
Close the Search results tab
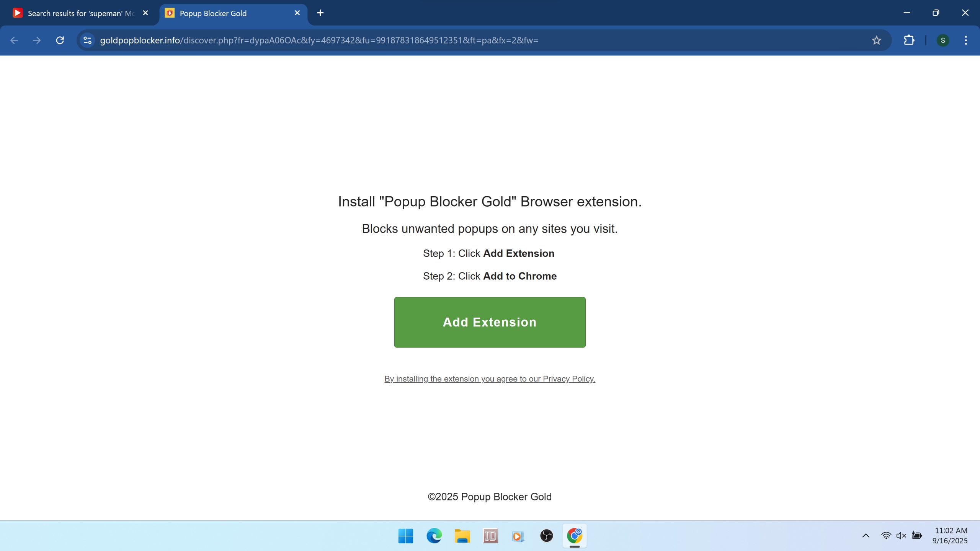click(x=145, y=13)
